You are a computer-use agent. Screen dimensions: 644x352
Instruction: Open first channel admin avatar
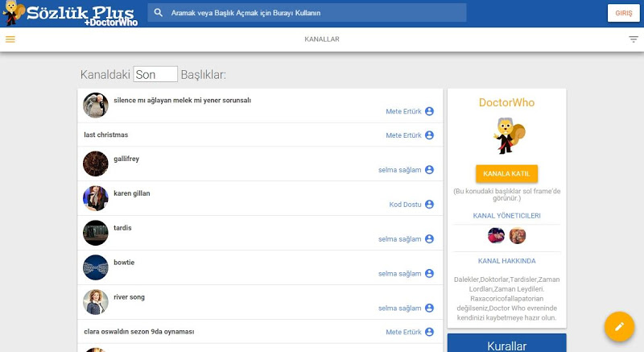pos(496,235)
